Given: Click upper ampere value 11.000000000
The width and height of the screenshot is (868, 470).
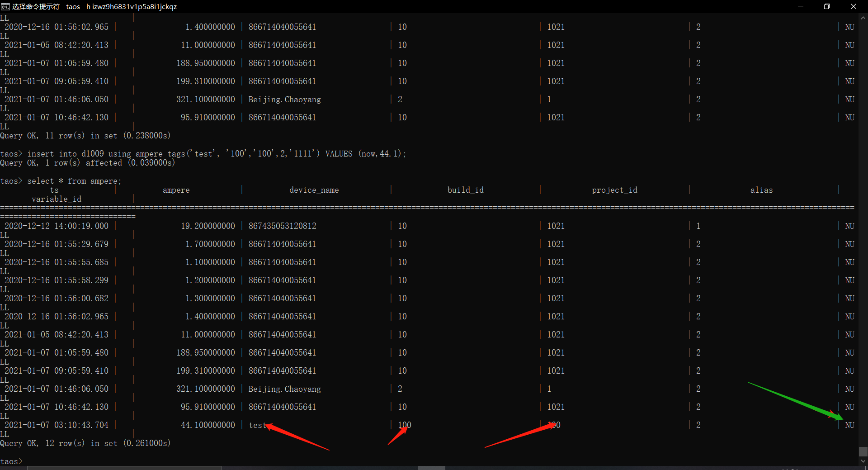Looking at the screenshot, I should pos(208,45).
